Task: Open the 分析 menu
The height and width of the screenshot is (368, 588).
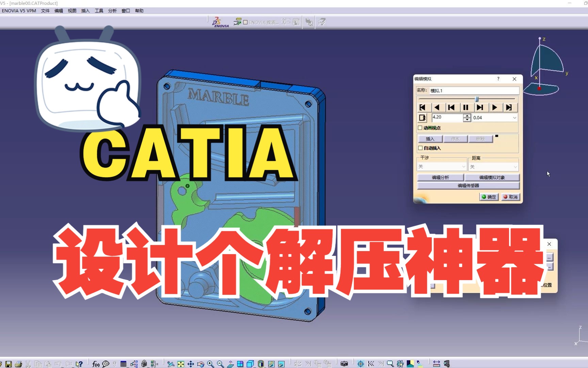Action: click(112, 11)
